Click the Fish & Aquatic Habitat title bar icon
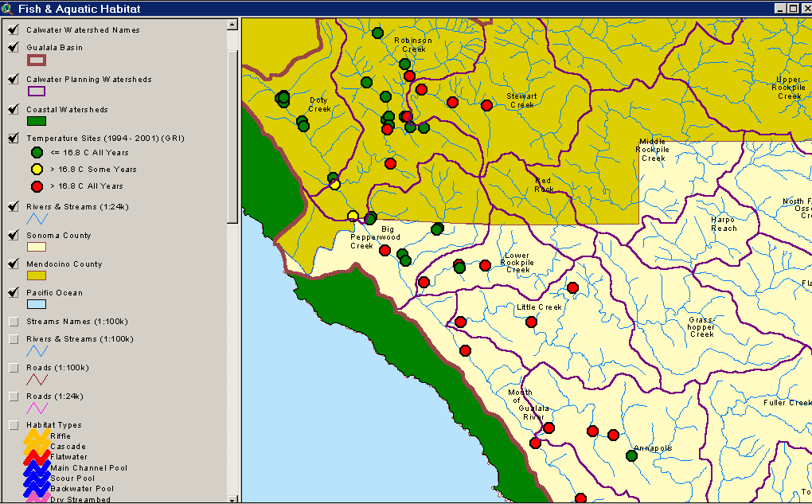The height and width of the screenshot is (504, 812). (x=7, y=8)
